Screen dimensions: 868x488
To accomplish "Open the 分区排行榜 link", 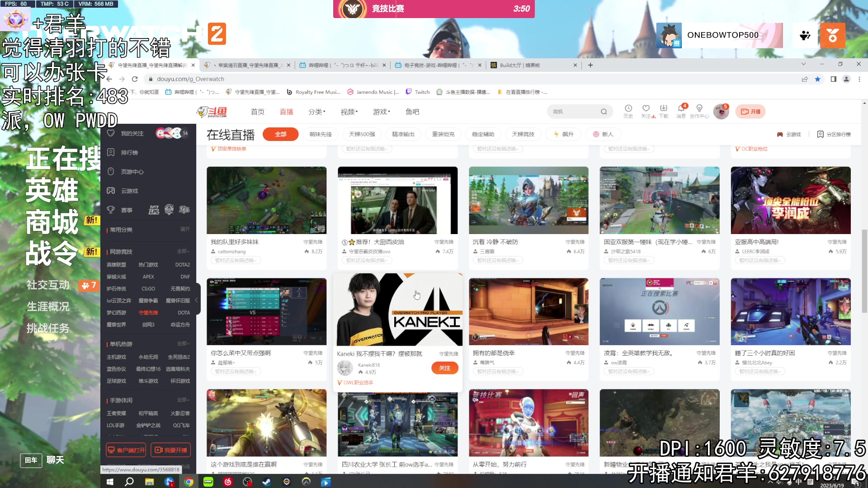I will pyautogui.click(x=834, y=134).
